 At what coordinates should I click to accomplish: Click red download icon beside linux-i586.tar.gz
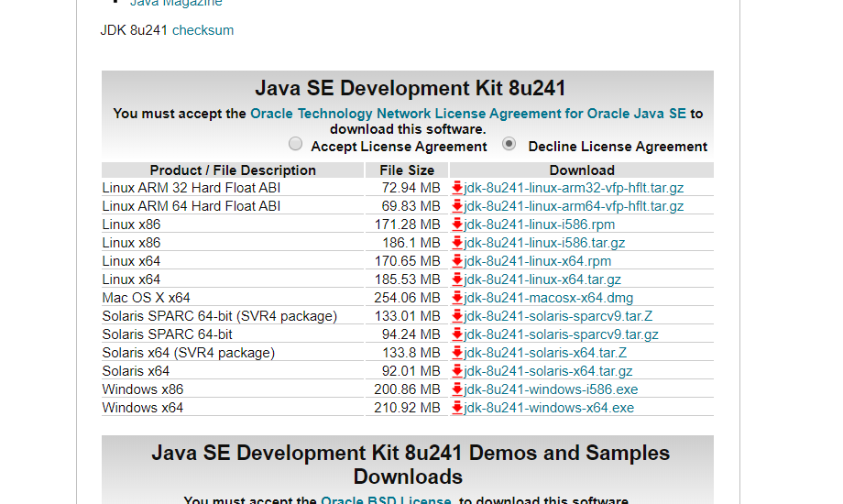[x=457, y=243]
